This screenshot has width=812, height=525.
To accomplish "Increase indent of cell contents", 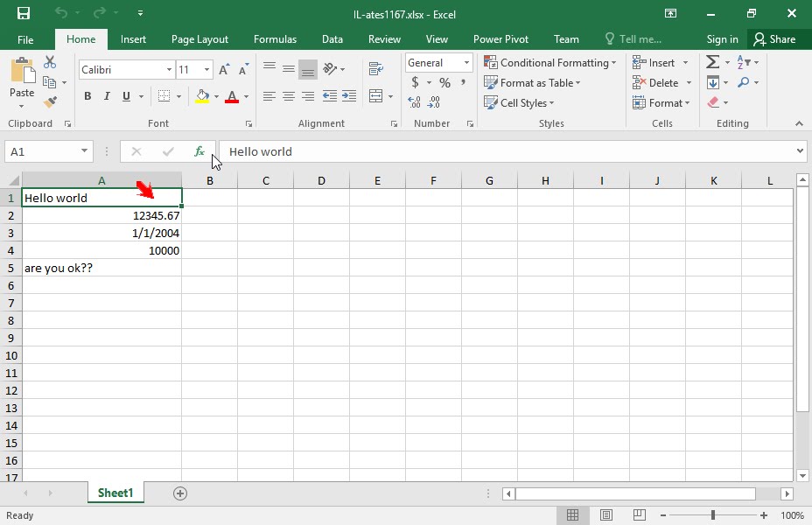I will pos(349,95).
